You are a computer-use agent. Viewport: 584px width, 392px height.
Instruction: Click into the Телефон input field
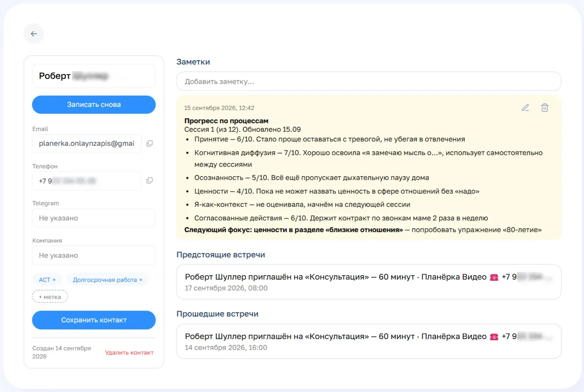tap(87, 181)
